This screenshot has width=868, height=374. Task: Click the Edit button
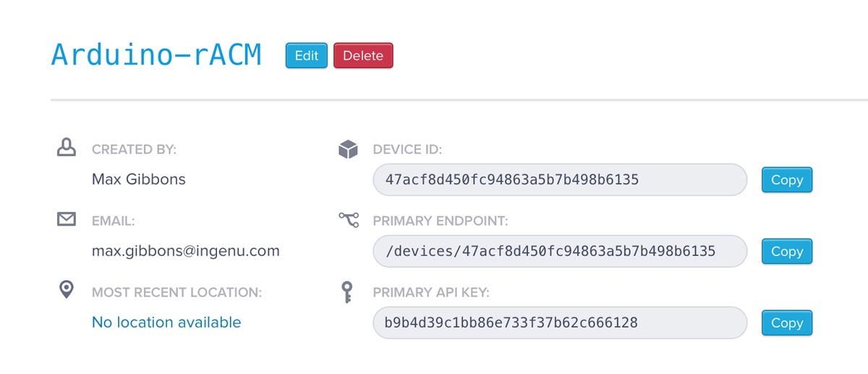(x=307, y=56)
